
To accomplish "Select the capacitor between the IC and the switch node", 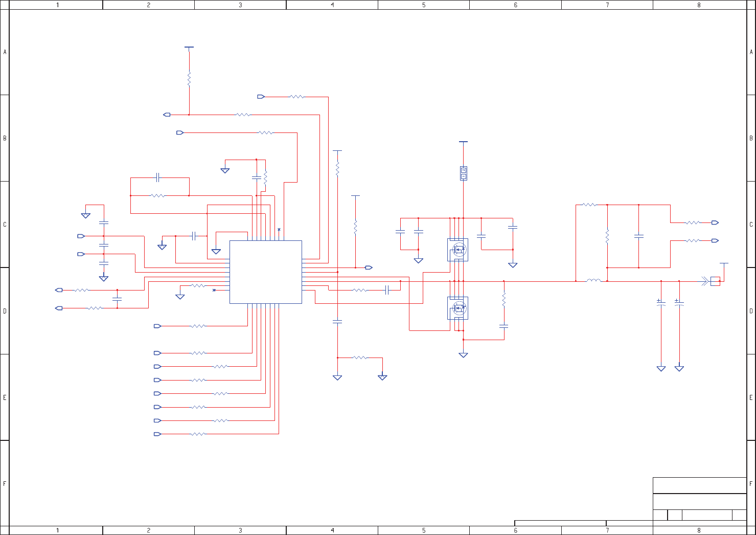I will 387,290.
